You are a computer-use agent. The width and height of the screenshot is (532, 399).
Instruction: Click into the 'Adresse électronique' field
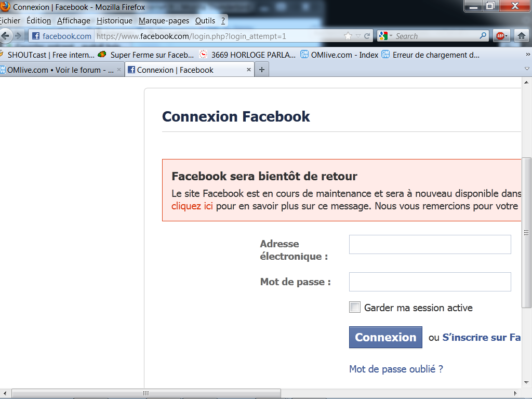pos(430,245)
